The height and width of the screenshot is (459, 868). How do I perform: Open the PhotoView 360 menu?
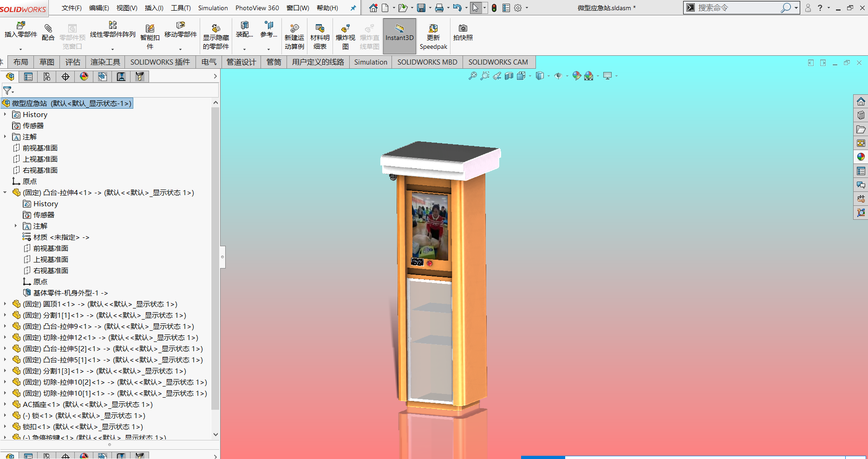[257, 8]
